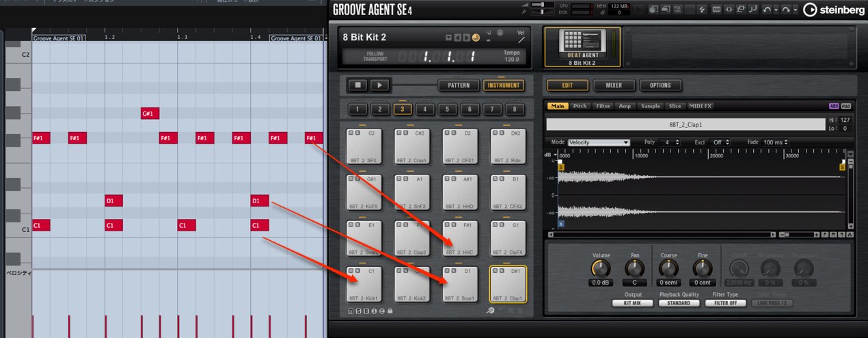Viewport: 868px width, 338px height.
Task: Open redo history dropdown arrow
Action: (x=796, y=10)
